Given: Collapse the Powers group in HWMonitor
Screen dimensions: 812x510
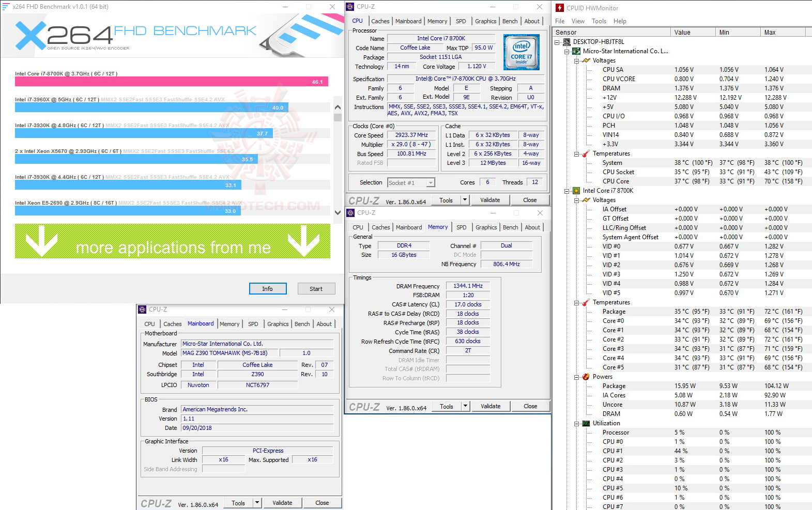Looking at the screenshot, I should (x=577, y=377).
